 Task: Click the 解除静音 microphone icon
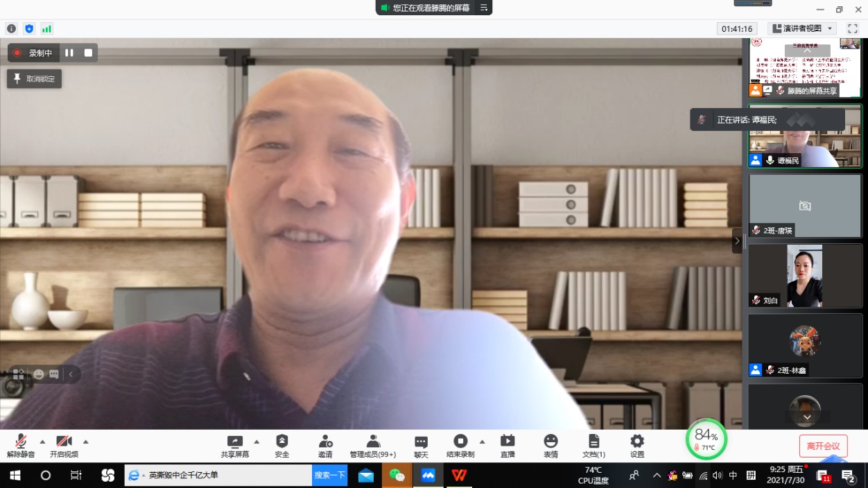21,442
